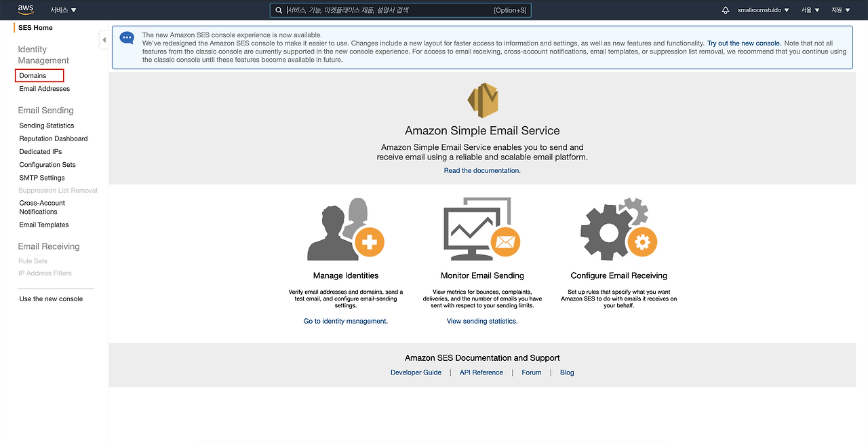This screenshot has width=868, height=443.
Task: Open the 서울 region dropdown
Action: tap(810, 10)
